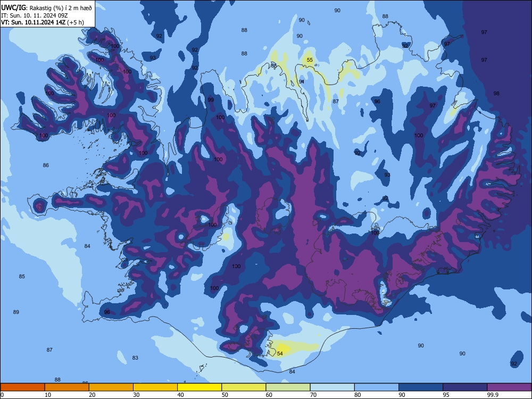Click the legend tick label '70'
This screenshot has width=532, height=399.
point(313,395)
